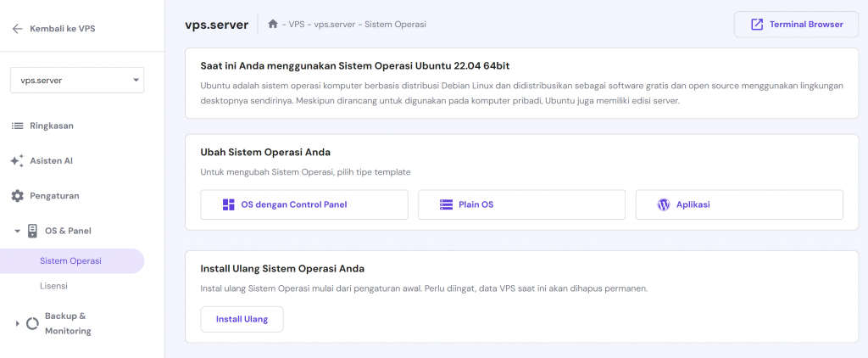The image size is (868, 358).
Task: Click the OS & Panel server icon
Action: pos(33,231)
